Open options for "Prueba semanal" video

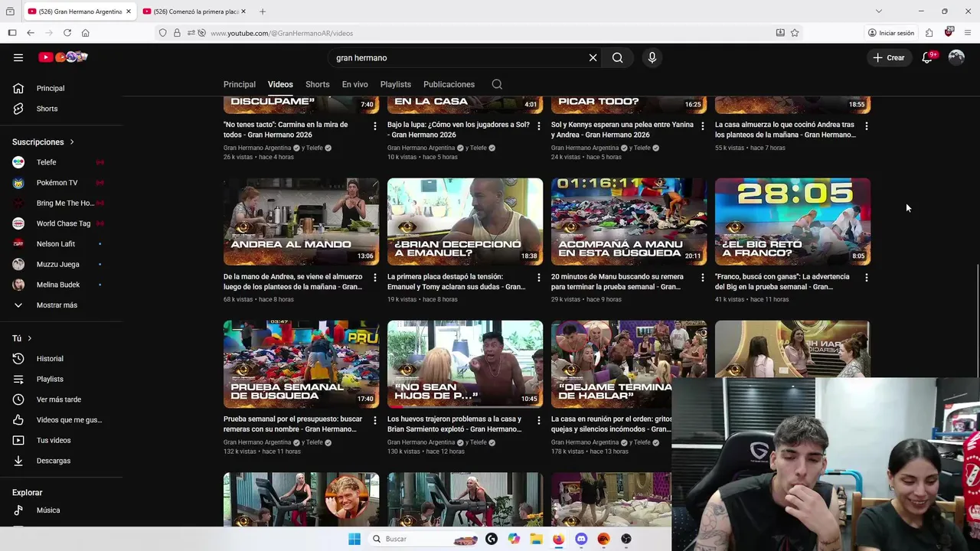374,420
